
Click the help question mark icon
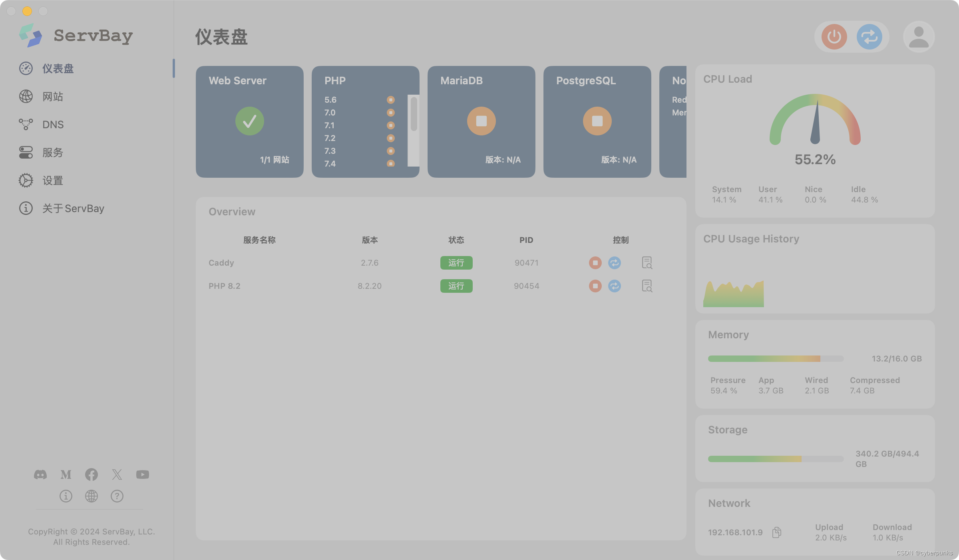click(117, 496)
